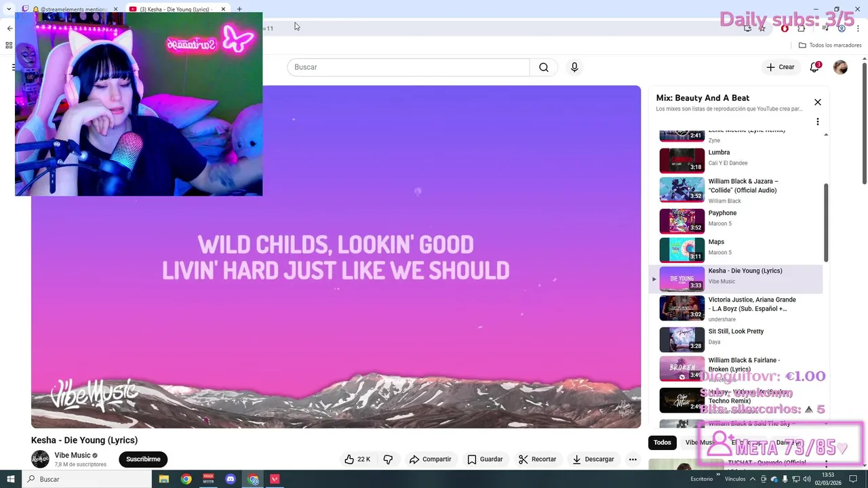Click Escritorio toolbar in taskbar
This screenshot has height=488, width=868.
702,479
